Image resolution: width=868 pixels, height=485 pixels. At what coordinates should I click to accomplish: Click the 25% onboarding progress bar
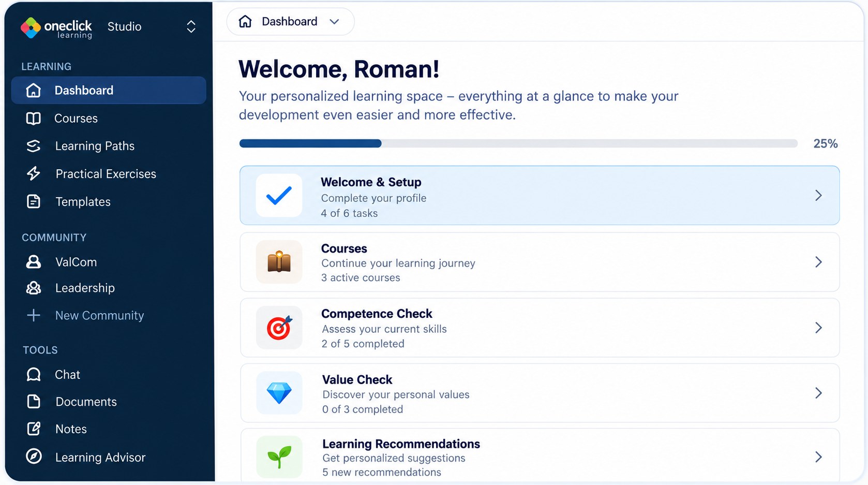[518, 143]
